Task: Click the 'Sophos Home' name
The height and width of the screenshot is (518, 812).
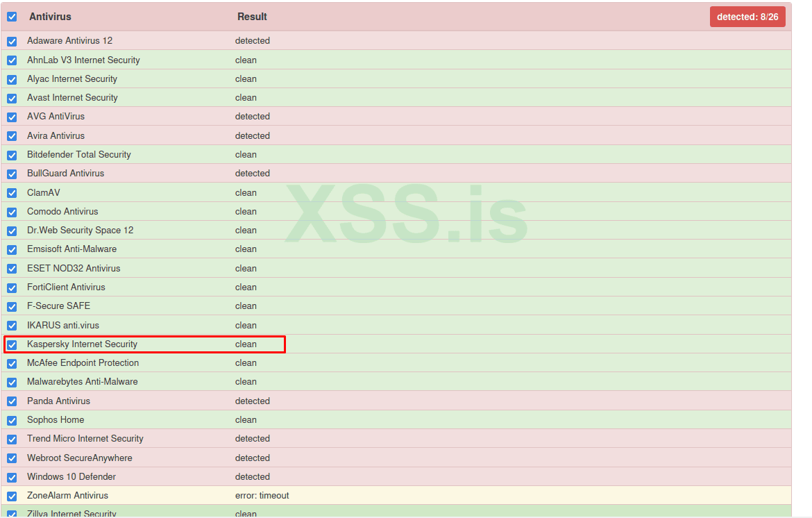Action: coord(56,419)
